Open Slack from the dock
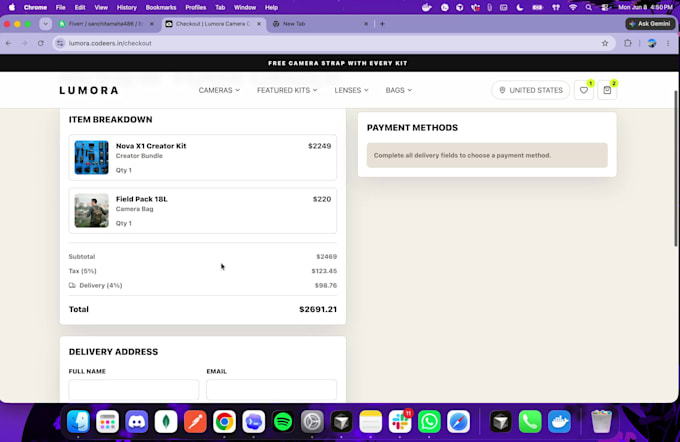680x442 pixels. tap(400, 421)
